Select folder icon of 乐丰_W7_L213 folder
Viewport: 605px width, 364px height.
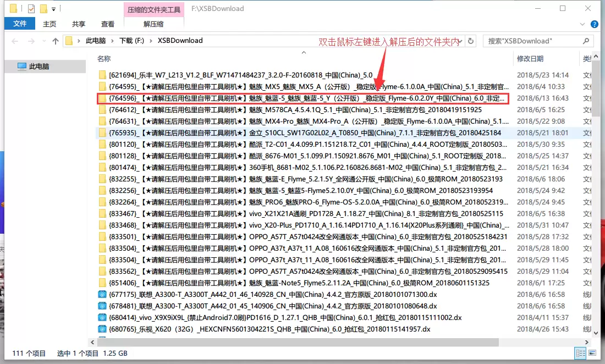click(102, 75)
